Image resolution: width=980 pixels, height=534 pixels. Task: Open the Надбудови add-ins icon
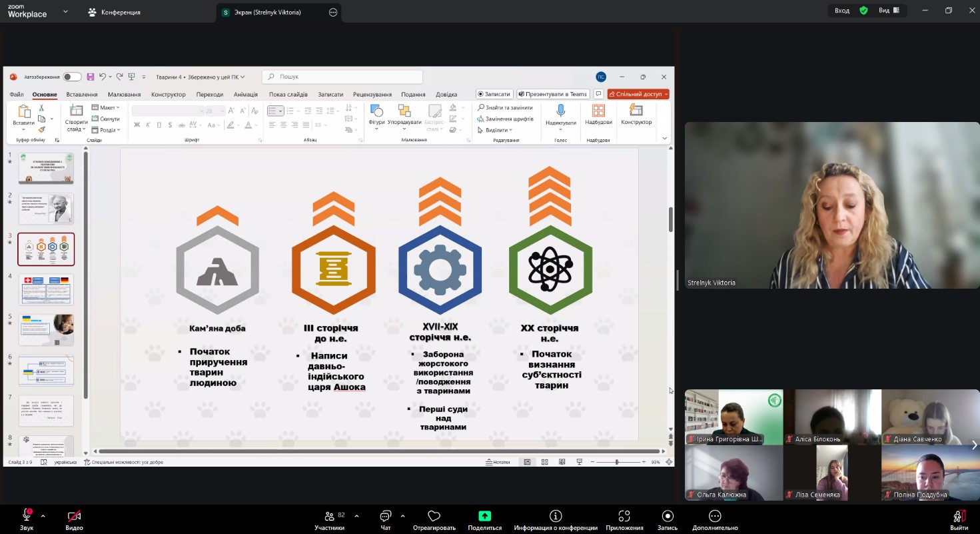pos(598,111)
